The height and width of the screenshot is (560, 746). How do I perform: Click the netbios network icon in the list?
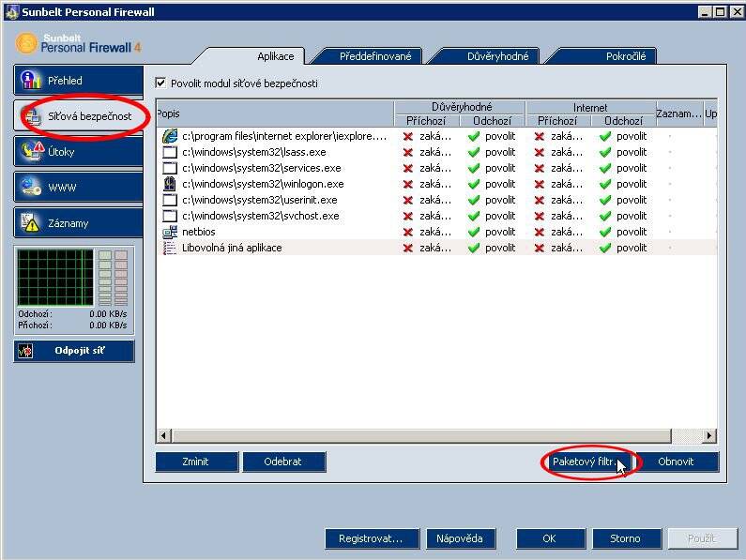tap(170, 232)
